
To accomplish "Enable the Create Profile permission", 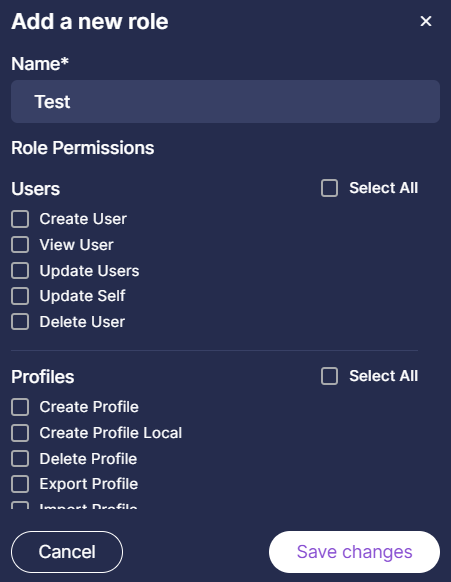I will (20, 407).
